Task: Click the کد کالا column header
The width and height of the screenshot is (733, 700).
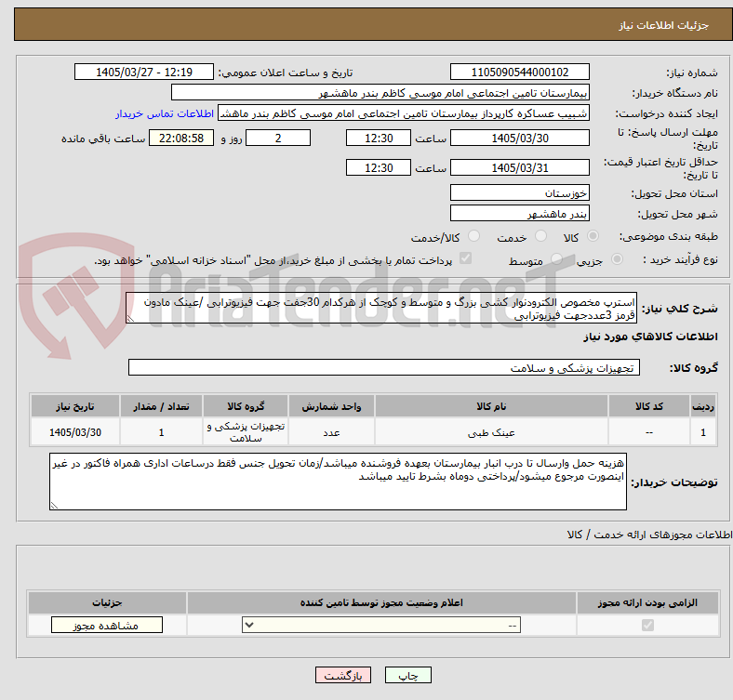Action: 649,406
